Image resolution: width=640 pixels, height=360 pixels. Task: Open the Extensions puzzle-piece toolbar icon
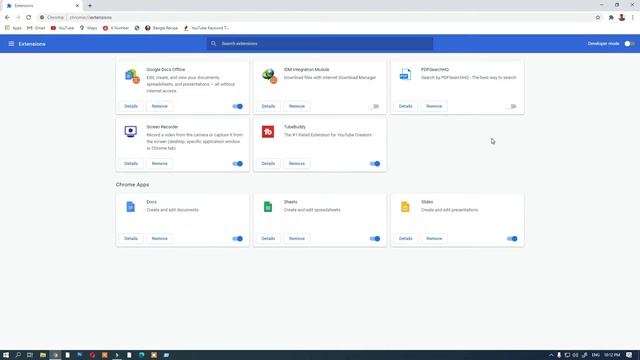pos(611,18)
